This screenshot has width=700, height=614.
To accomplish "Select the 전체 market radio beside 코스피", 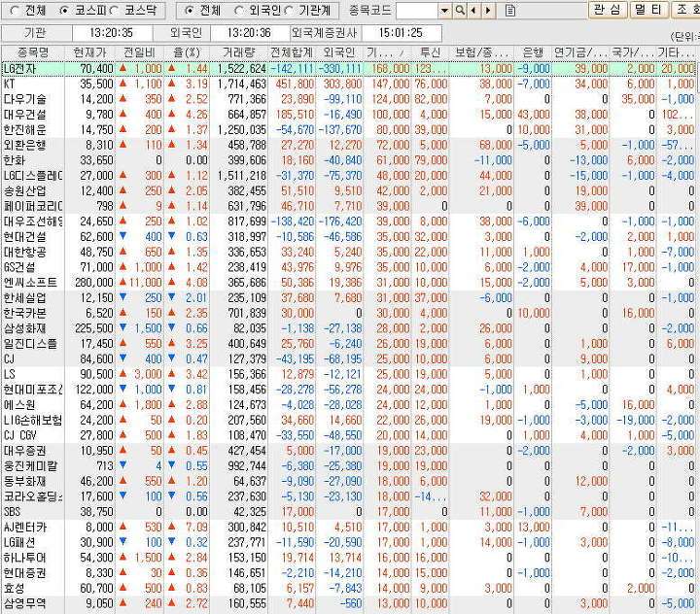I will 15,11.
